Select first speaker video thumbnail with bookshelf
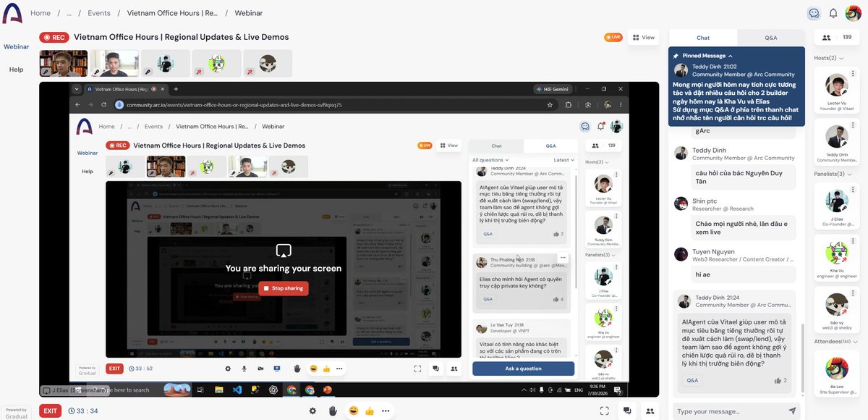 point(64,63)
